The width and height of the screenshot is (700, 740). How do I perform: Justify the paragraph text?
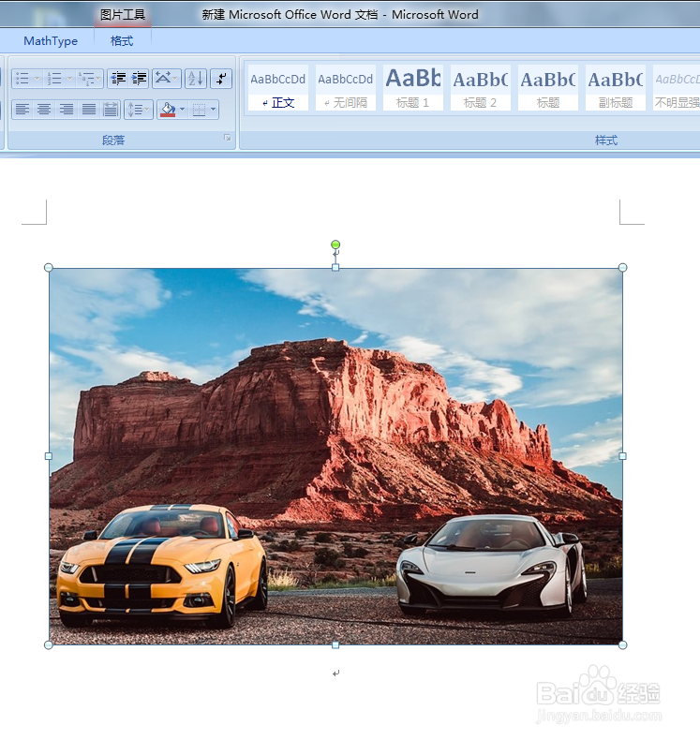[88, 110]
